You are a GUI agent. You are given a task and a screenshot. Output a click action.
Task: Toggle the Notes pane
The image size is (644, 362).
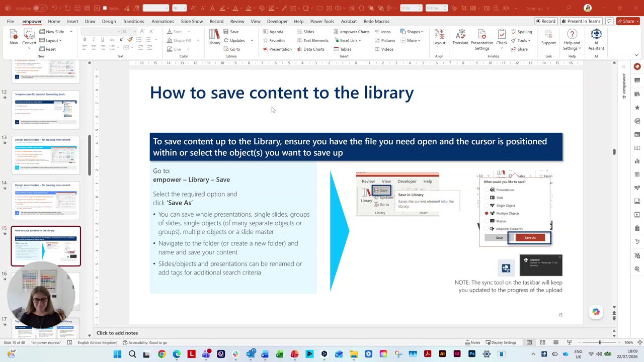click(x=472, y=342)
